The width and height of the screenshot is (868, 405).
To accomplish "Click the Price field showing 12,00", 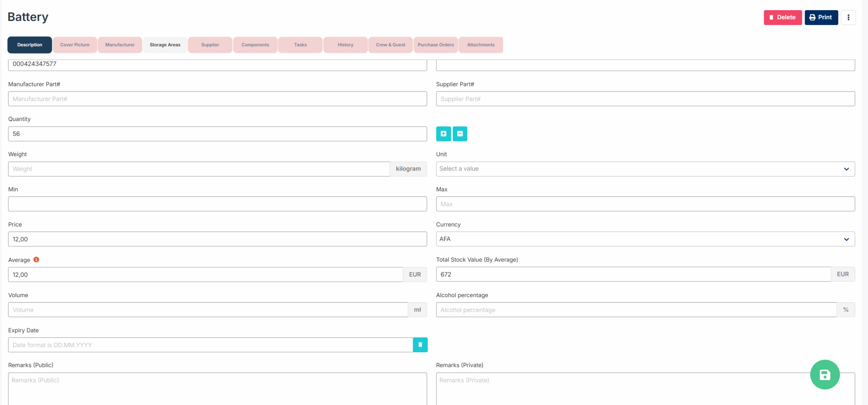I will tap(217, 239).
